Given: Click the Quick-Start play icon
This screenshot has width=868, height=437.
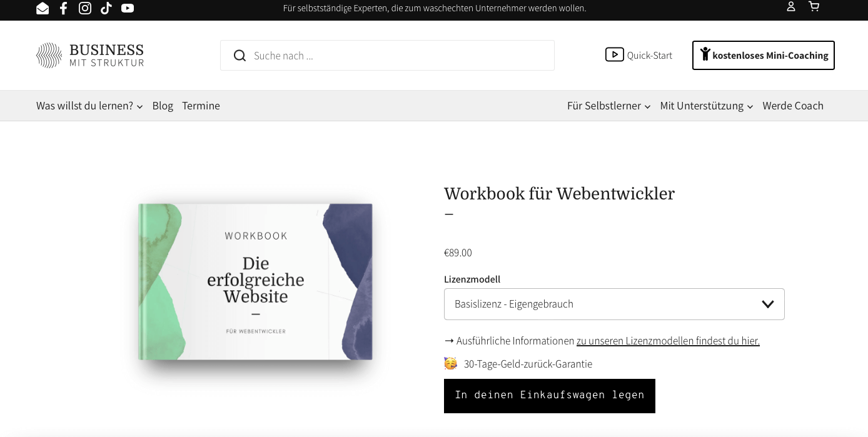Looking at the screenshot, I should (614, 55).
